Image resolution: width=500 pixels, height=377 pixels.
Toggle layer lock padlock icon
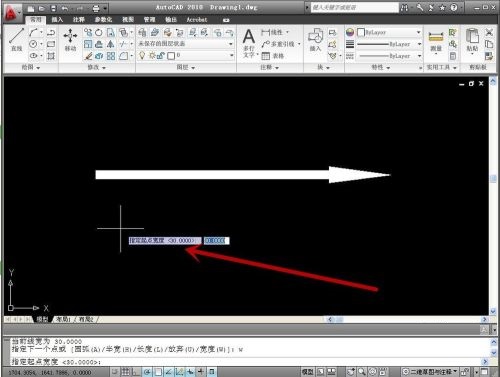pyautogui.click(x=161, y=56)
